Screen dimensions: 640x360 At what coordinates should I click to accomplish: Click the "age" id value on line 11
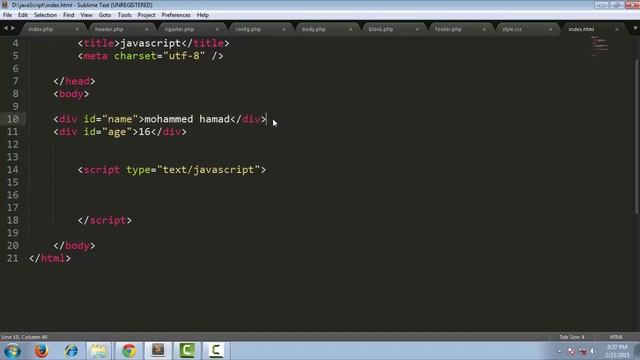coord(117,132)
